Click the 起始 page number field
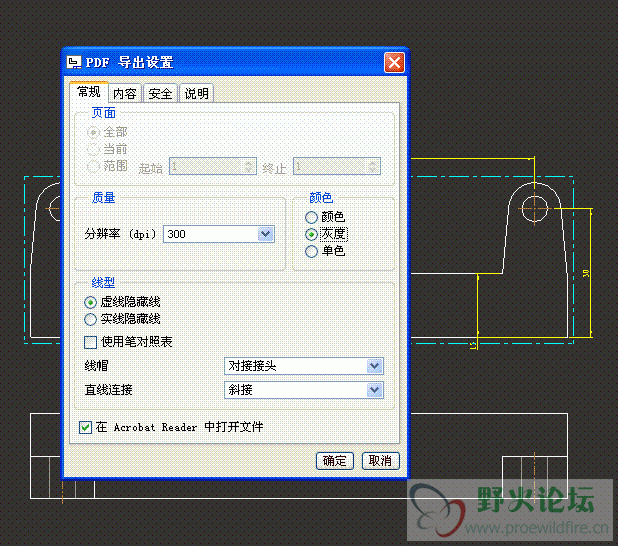The height and width of the screenshot is (546, 618). tap(213, 166)
